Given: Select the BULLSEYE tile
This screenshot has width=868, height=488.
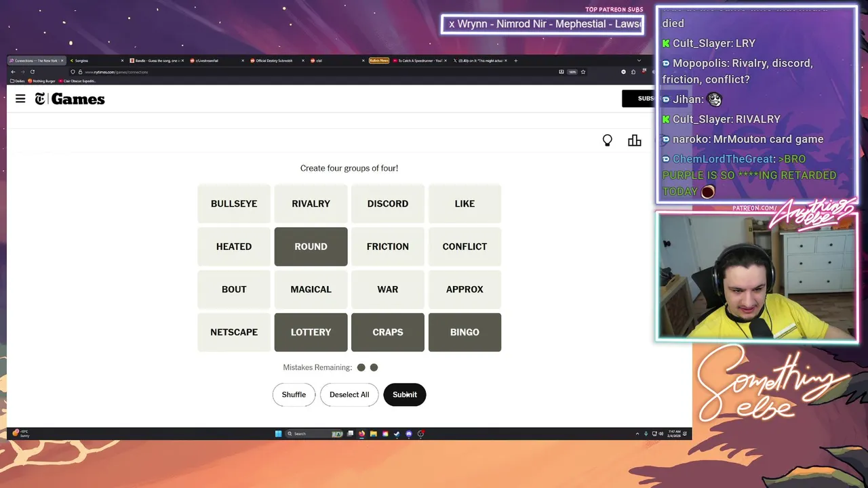Looking at the screenshot, I should (x=234, y=203).
